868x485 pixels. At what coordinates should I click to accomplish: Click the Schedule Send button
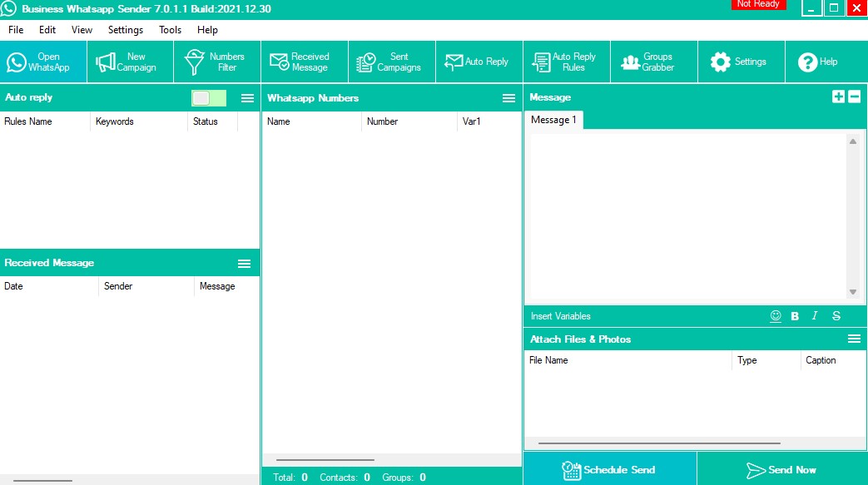click(x=609, y=469)
